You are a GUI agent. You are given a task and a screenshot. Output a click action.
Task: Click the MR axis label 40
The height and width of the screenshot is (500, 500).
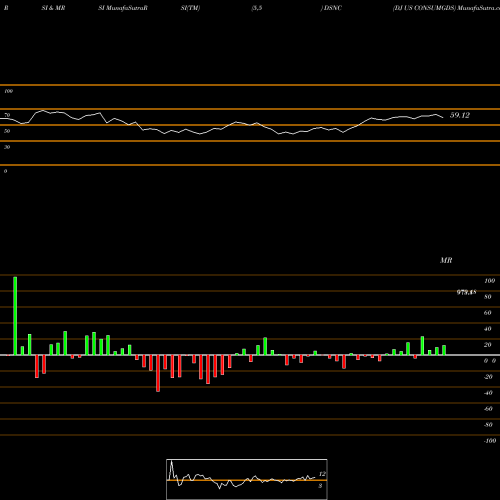pos(488,329)
